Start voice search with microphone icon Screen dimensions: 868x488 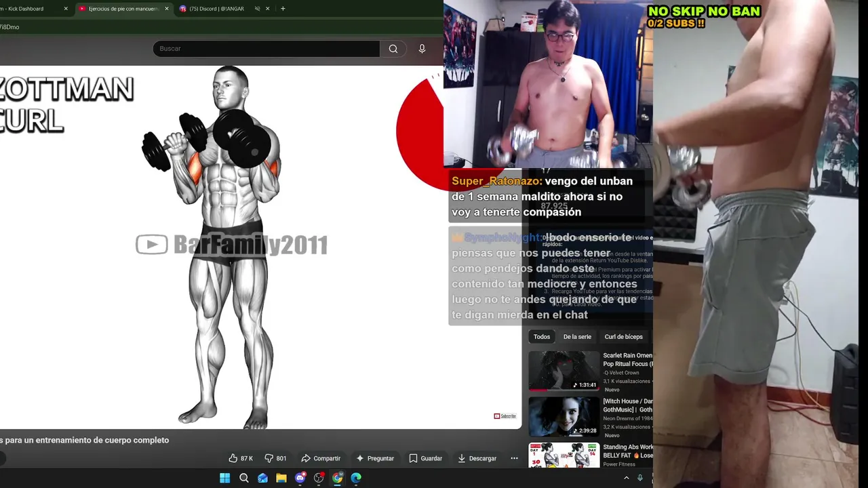point(422,49)
